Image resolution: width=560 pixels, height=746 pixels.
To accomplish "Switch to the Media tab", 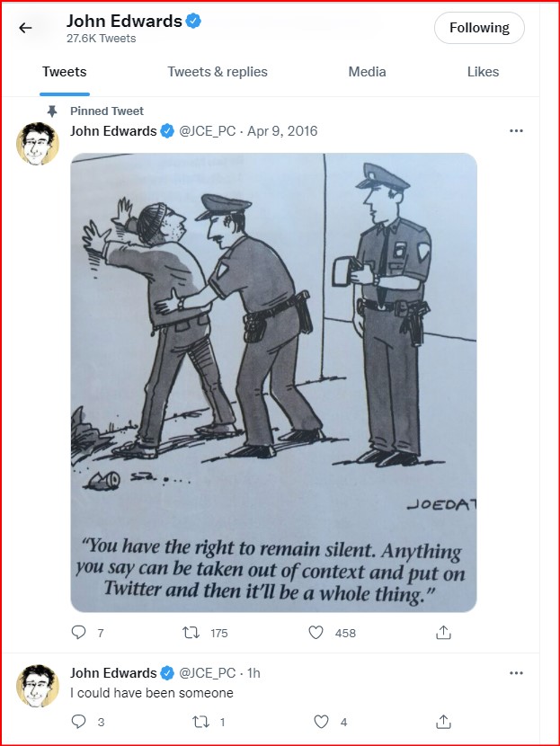I will [x=367, y=72].
